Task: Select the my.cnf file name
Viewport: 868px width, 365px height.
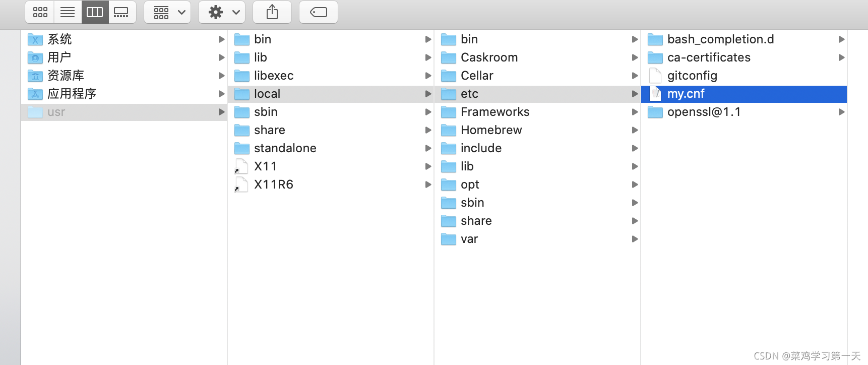Action: pos(686,94)
